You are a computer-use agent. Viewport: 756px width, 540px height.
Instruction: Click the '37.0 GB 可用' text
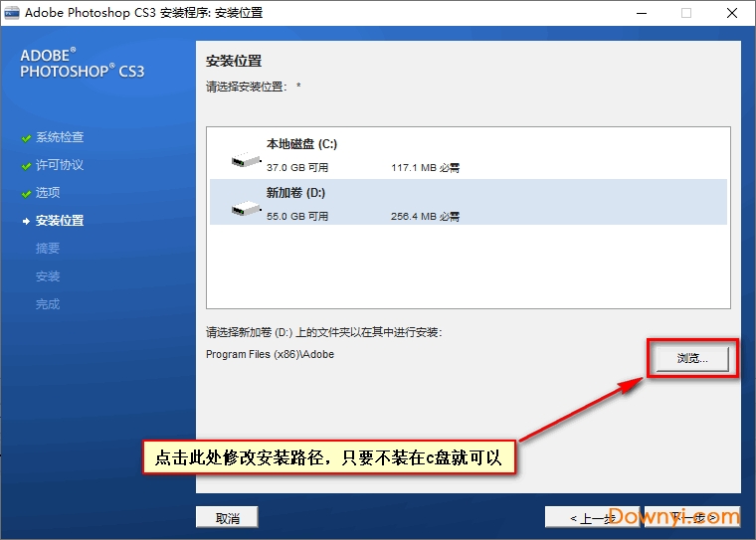pos(297,168)
